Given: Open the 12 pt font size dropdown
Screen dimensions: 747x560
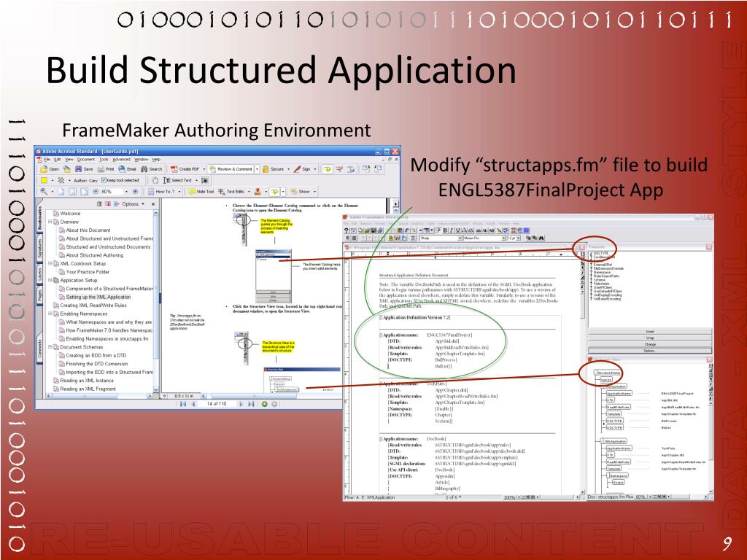Looking at the screenshot, I should click(517, 238).
